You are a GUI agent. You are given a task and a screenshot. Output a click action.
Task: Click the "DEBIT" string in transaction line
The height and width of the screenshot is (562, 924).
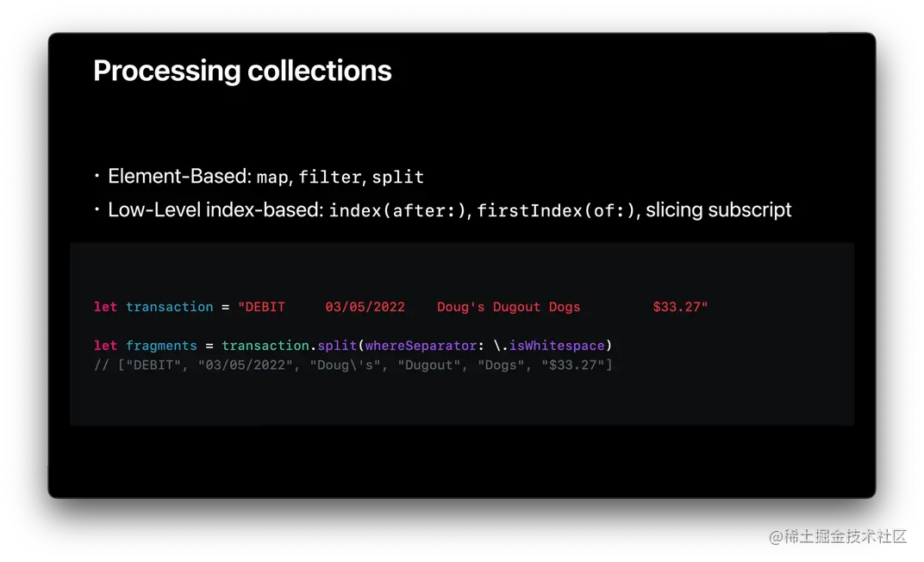click(261, 307)
